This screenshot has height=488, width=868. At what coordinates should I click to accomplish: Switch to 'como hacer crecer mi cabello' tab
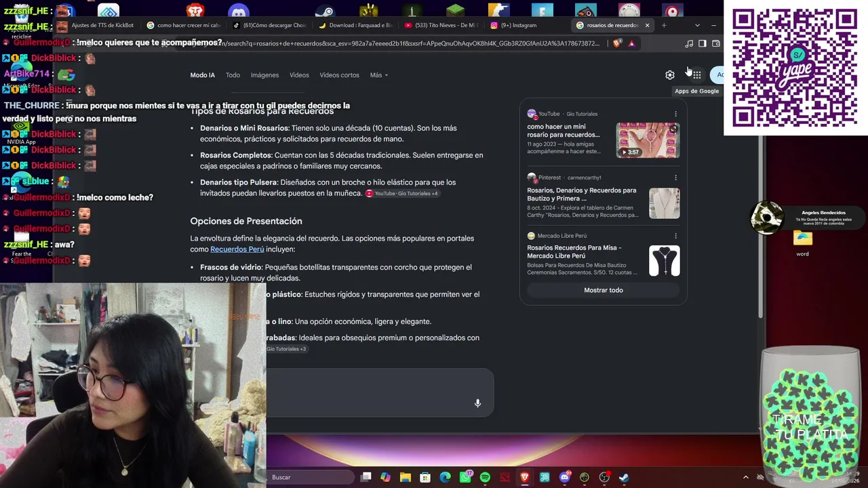click(184, 25)
